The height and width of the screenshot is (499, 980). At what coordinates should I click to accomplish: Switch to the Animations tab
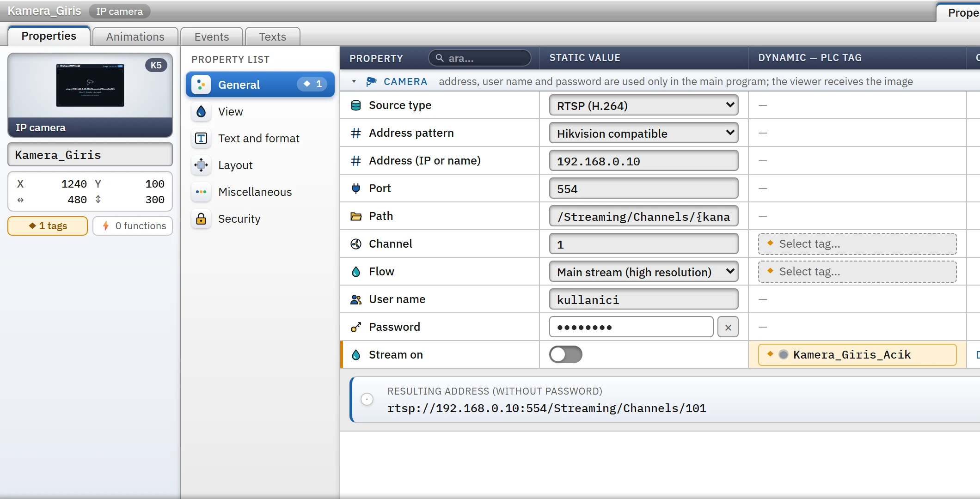pos(135,37)
